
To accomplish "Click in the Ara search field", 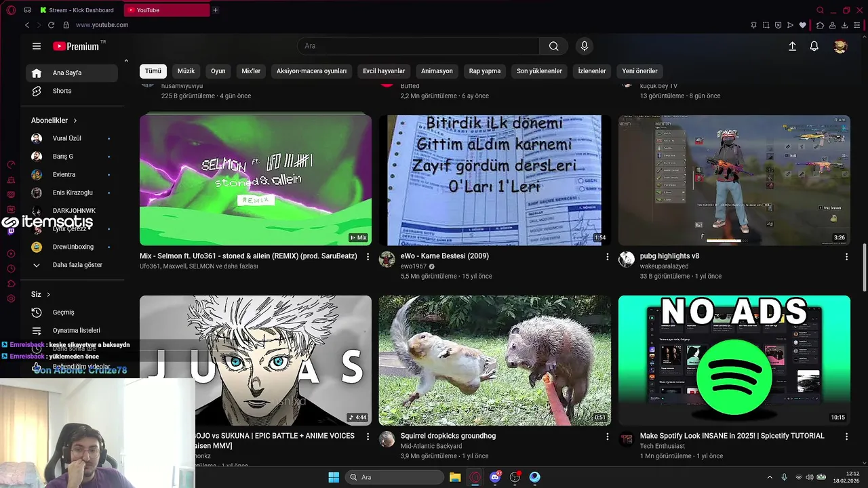I will (x=418, y=46).
